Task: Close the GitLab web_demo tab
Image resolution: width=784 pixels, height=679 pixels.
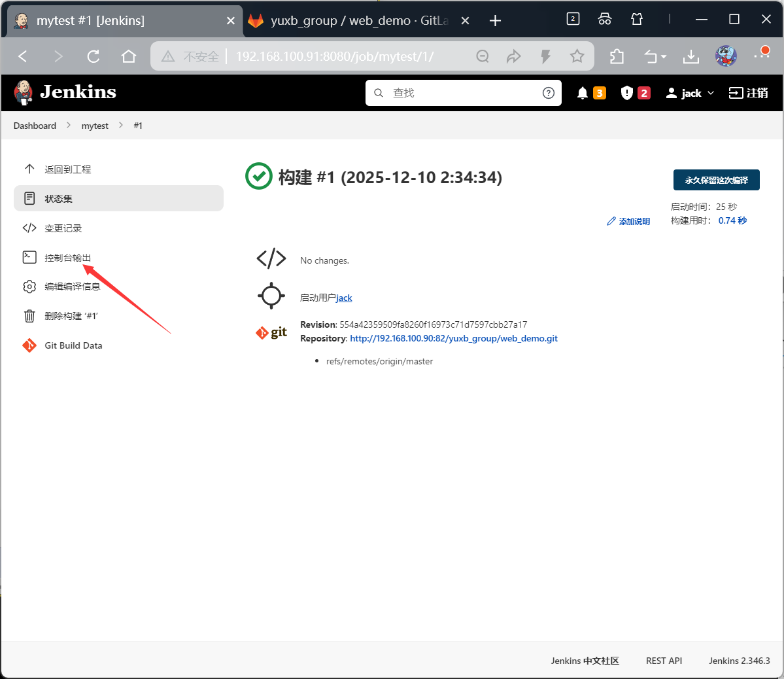Action: [465, 20]
